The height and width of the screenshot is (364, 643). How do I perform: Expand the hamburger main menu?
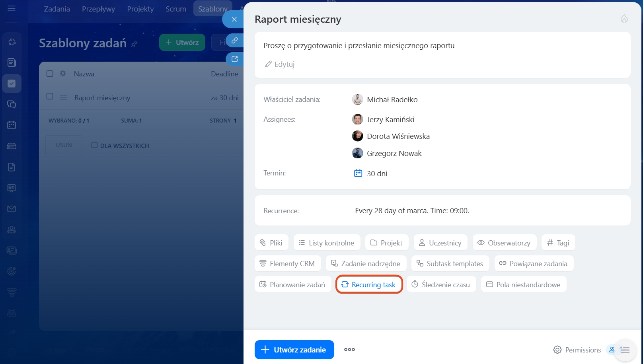coord(12,8)
